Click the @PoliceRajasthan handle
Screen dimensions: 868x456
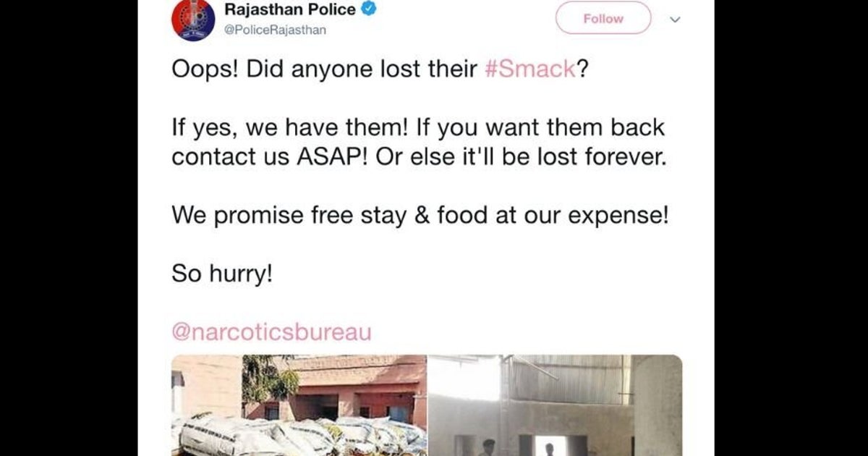point(275,30)
